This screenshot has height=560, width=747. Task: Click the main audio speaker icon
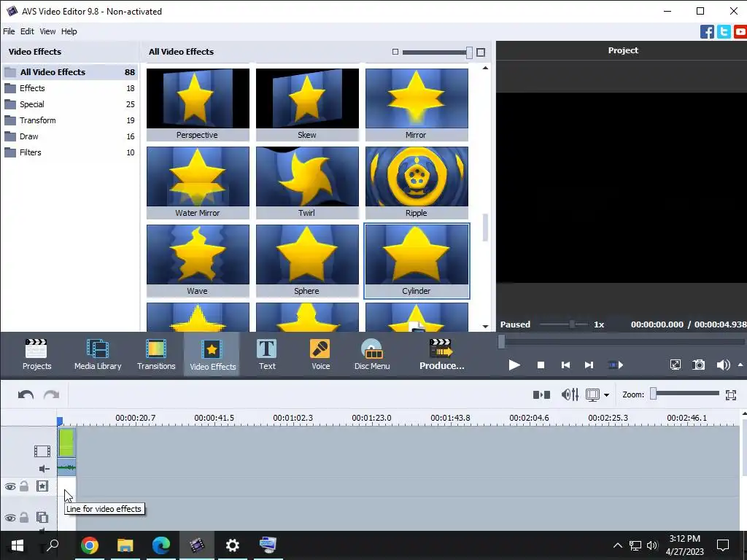pos(44,469)
